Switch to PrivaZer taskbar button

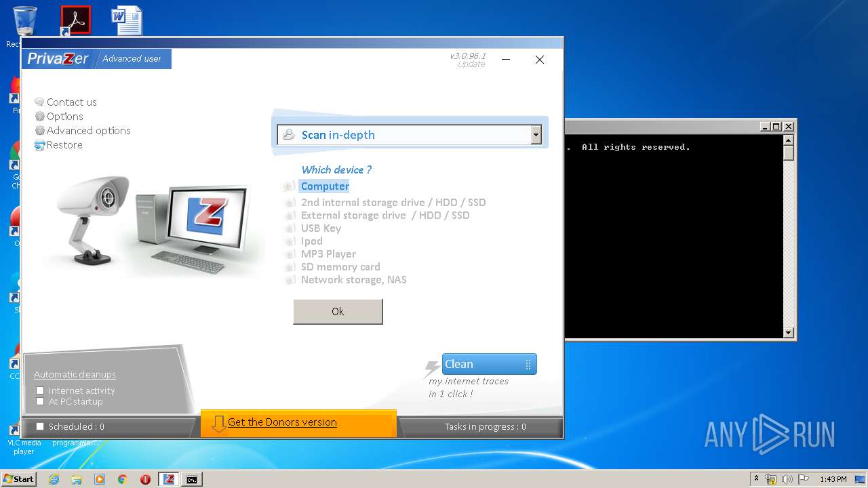[x=169, y=479]
